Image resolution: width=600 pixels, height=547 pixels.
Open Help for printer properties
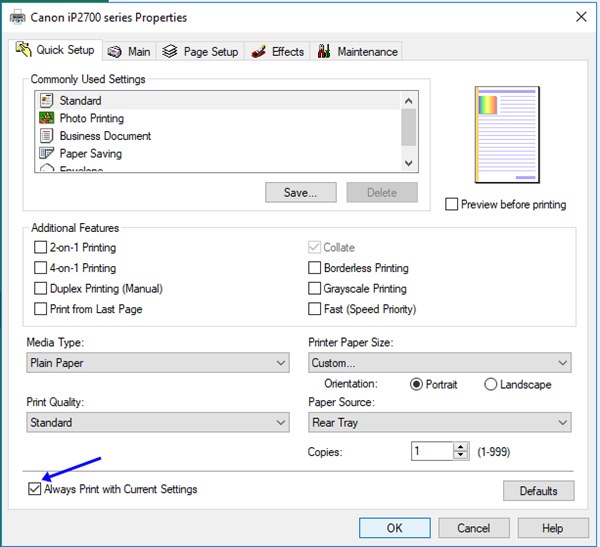[553, 528]
